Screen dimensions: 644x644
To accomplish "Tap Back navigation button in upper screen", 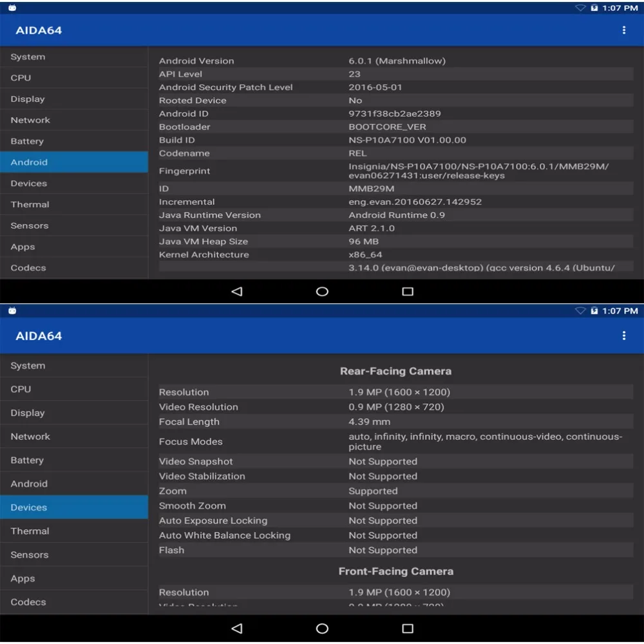I will (236, 291).
